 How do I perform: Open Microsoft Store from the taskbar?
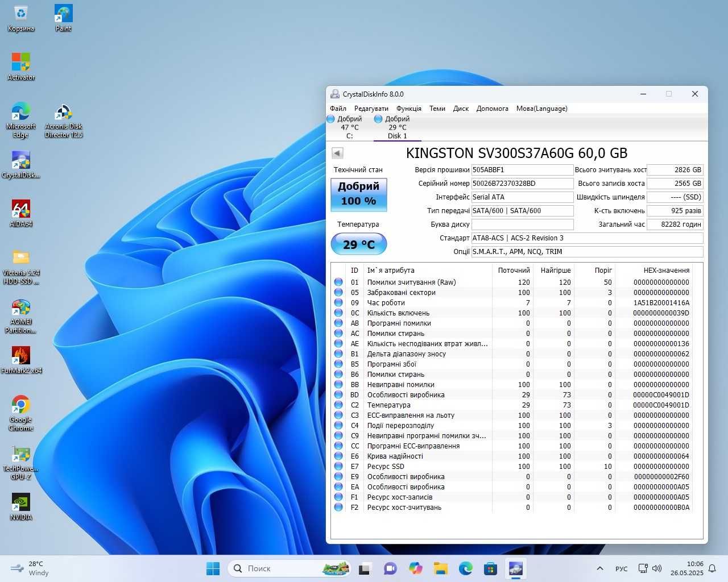[491, 568]
